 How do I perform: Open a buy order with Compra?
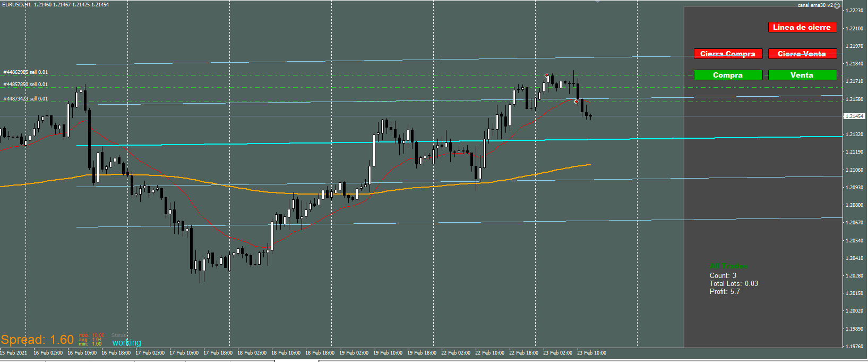coord(728,75)
